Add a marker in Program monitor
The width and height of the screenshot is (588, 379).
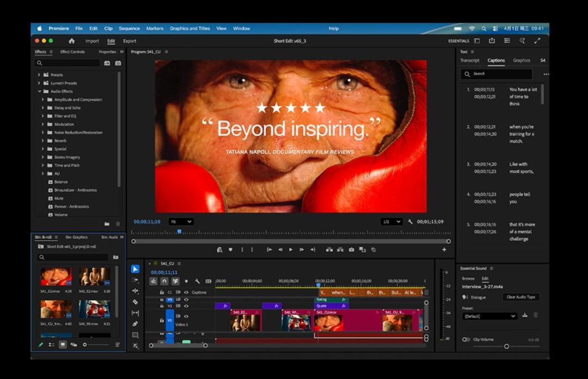[230, 250]
